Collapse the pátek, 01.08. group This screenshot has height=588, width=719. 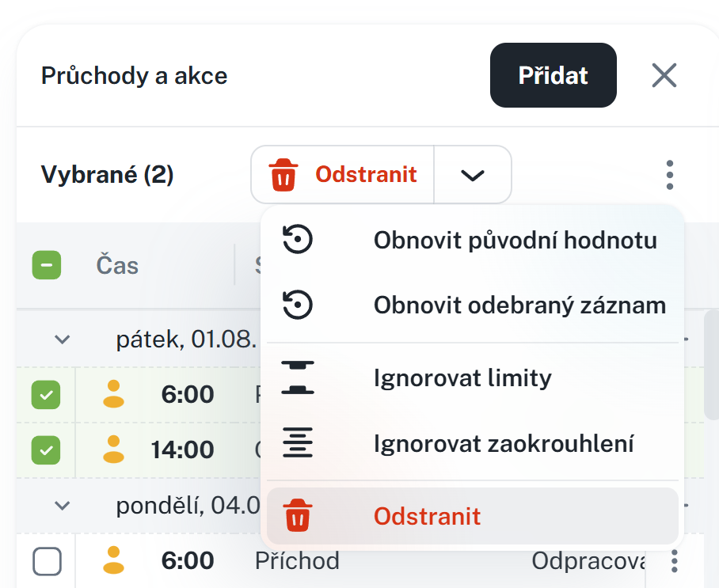click(63, 340)
